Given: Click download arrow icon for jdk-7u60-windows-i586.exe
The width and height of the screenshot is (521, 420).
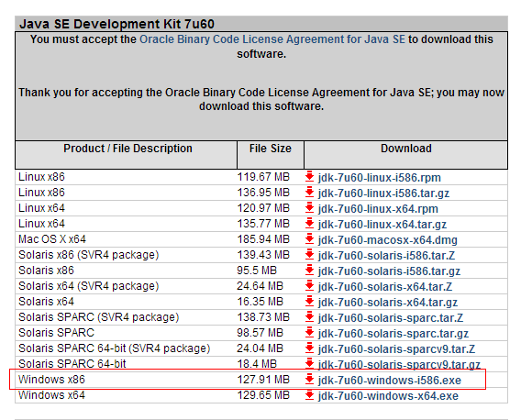Looking at the screenshot, I should click(x=309, y=380).
